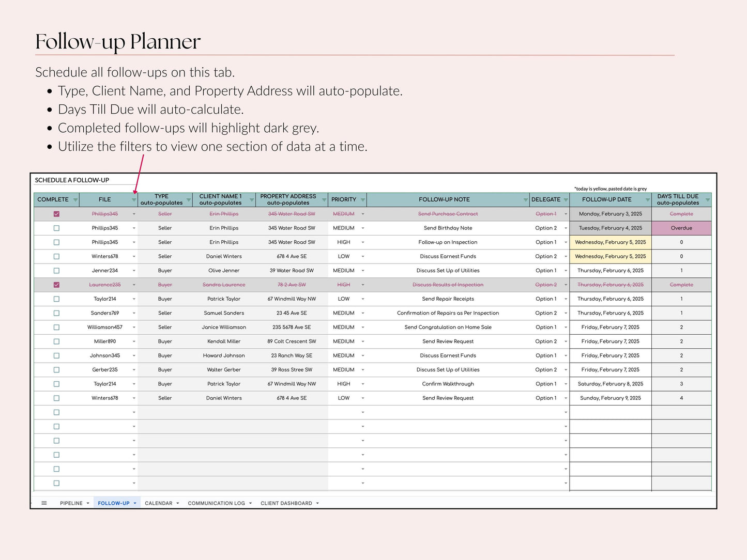
Task: Click the PRIORITY column filter icon
Action: tap(363, 200)
